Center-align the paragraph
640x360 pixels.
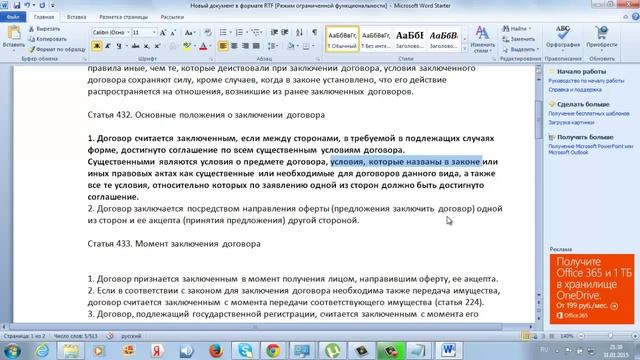pyautogui.click(x=234, y=46)
